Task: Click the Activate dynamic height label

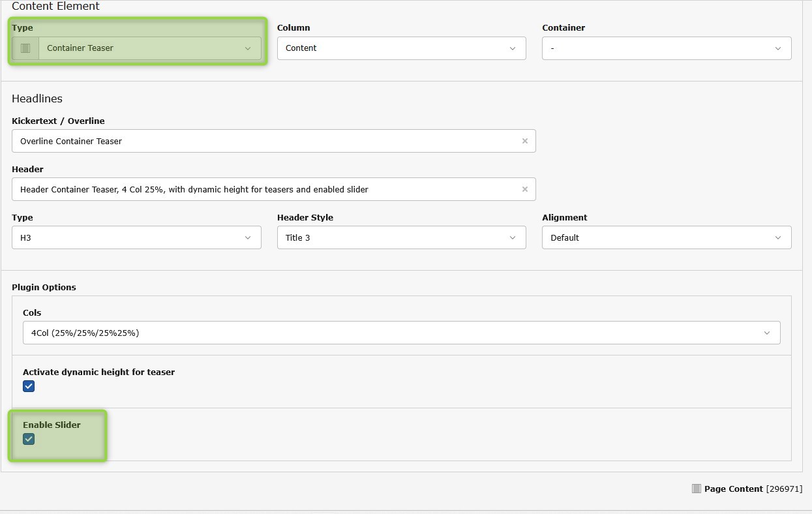Action: coord(98,372)
